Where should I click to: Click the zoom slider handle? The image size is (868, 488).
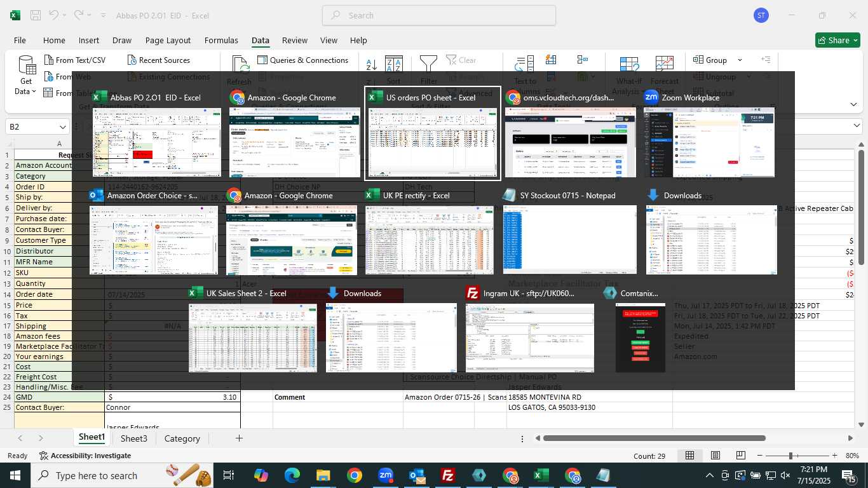(x=790, y=456)
